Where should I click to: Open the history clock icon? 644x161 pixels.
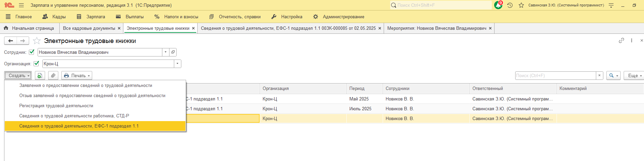[510, 5]
